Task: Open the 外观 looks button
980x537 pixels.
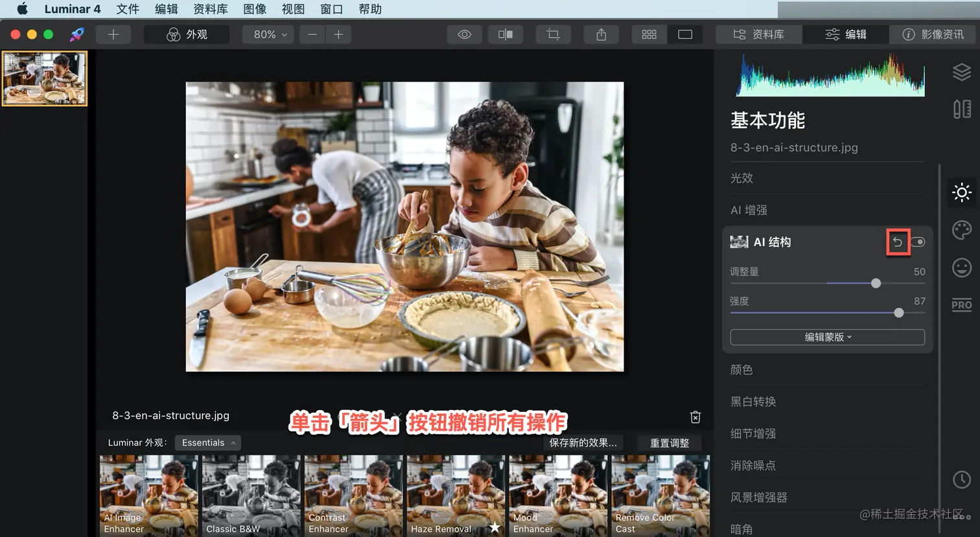Action: 187,34
